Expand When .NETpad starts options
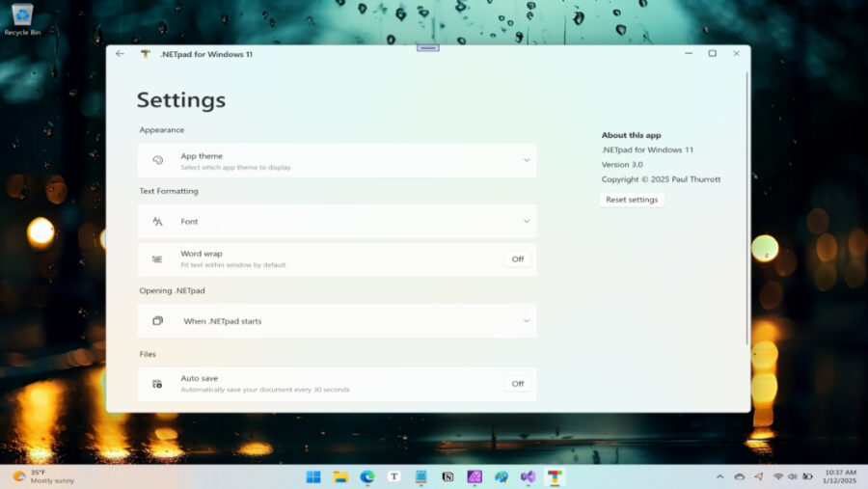 527,321
